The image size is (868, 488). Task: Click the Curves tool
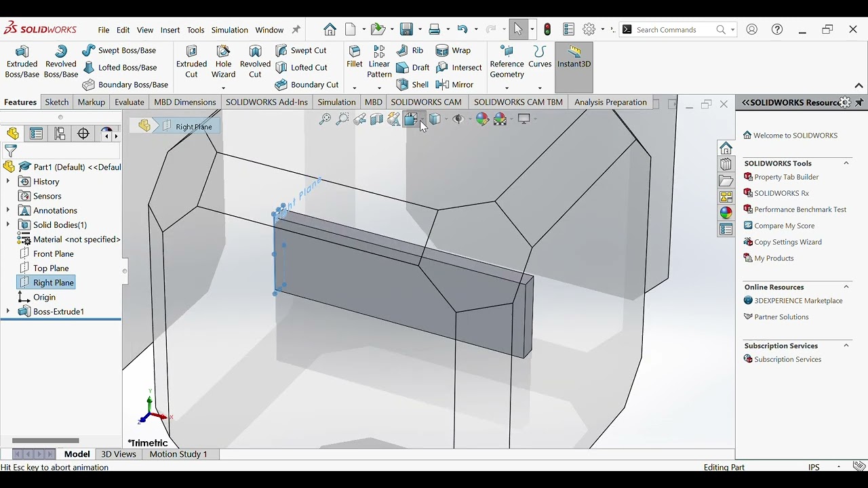tap(540, 57)
